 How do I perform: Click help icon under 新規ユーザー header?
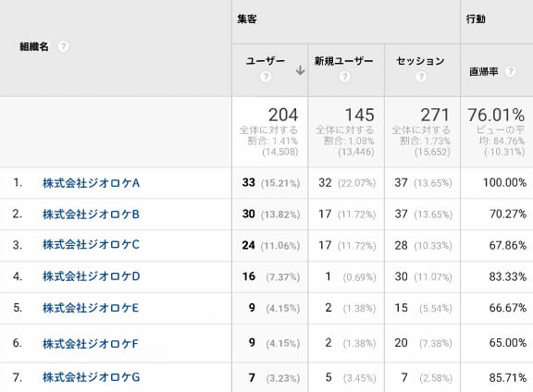click(344, 77)
